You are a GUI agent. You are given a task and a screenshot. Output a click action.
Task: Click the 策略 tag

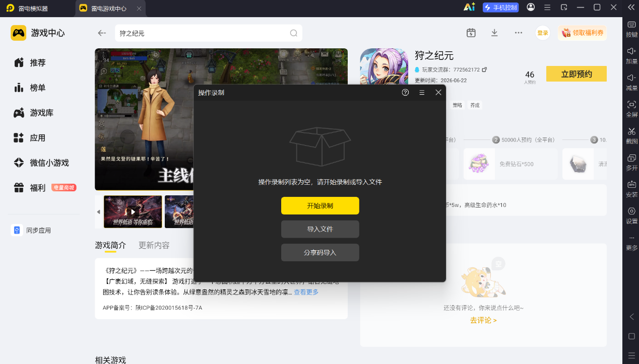457,105
